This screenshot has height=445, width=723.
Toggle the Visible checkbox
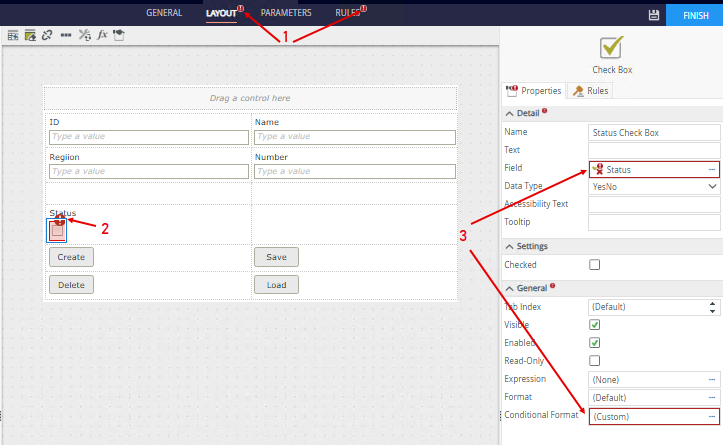[x=594, y=325]
